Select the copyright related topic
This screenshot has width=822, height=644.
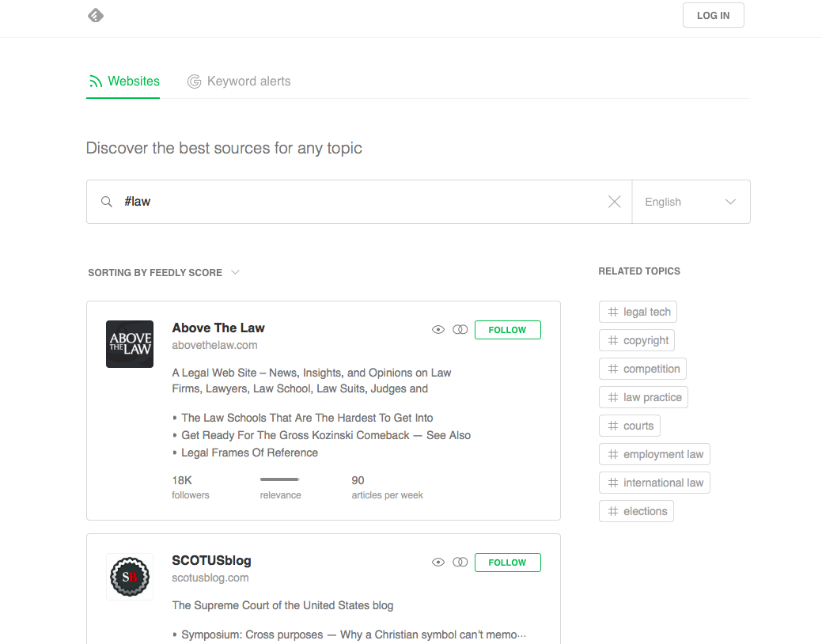[637, 340]
